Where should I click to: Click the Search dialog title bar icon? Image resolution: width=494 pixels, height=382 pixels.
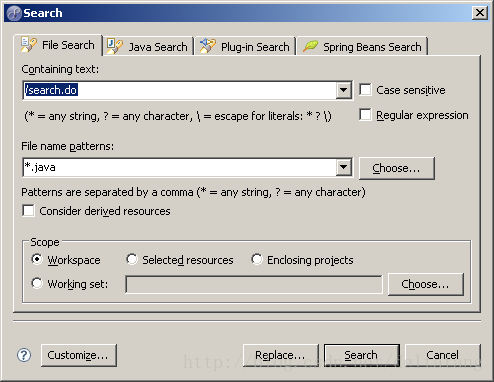pyautogui.click(x=14, y=13)
